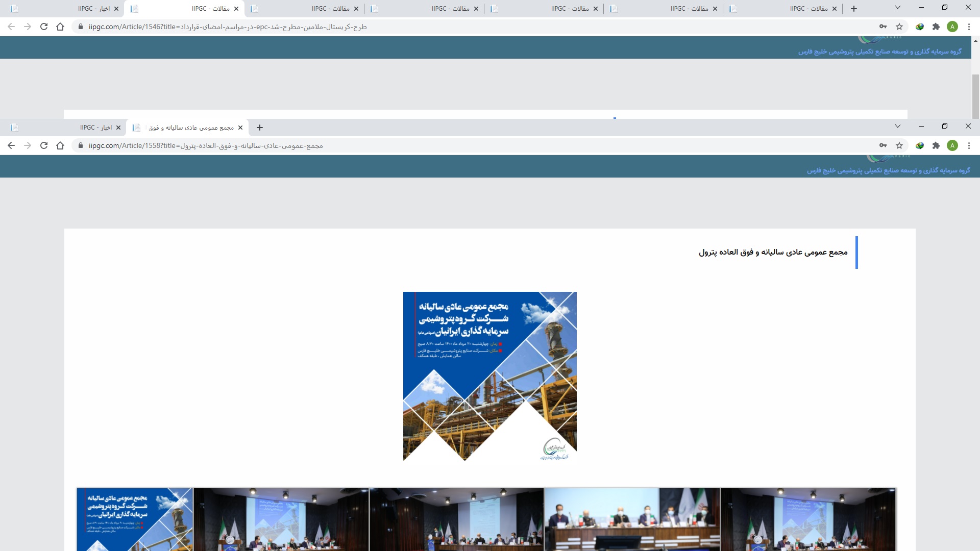
Task: Expand the tab search chevron in the upper window
Action: [x=898, y=7]
